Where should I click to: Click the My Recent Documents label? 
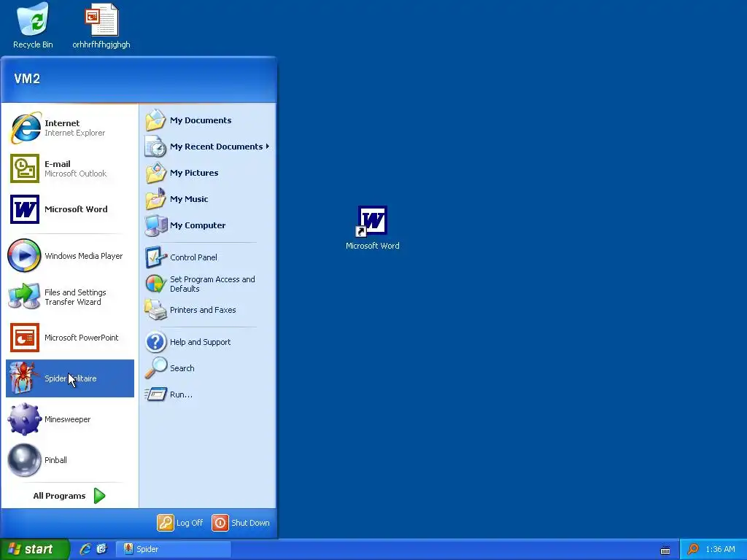pyautogui.click(x=216, y=147)
